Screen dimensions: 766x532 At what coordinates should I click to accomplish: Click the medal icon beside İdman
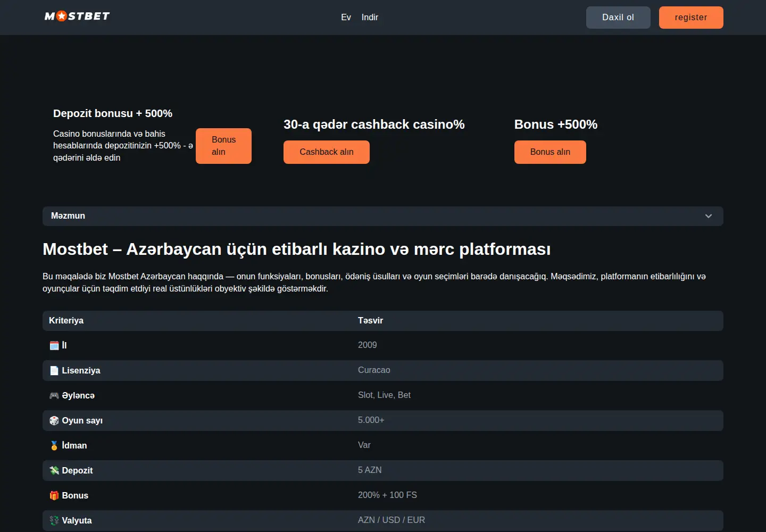point(54,445)
